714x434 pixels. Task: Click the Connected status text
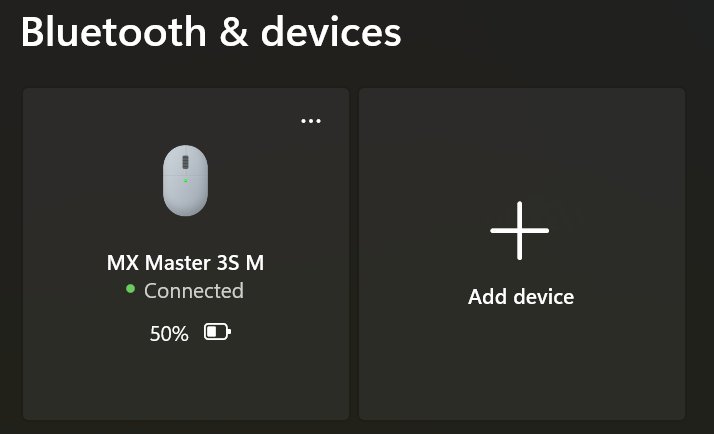pyautogui.click(x=194, y=291)
